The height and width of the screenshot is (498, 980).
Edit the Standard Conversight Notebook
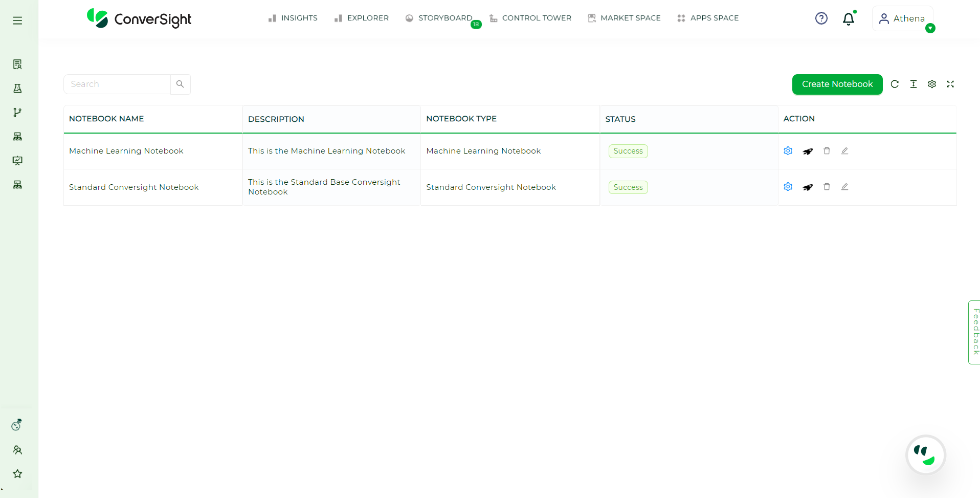(x=844, y=187)
